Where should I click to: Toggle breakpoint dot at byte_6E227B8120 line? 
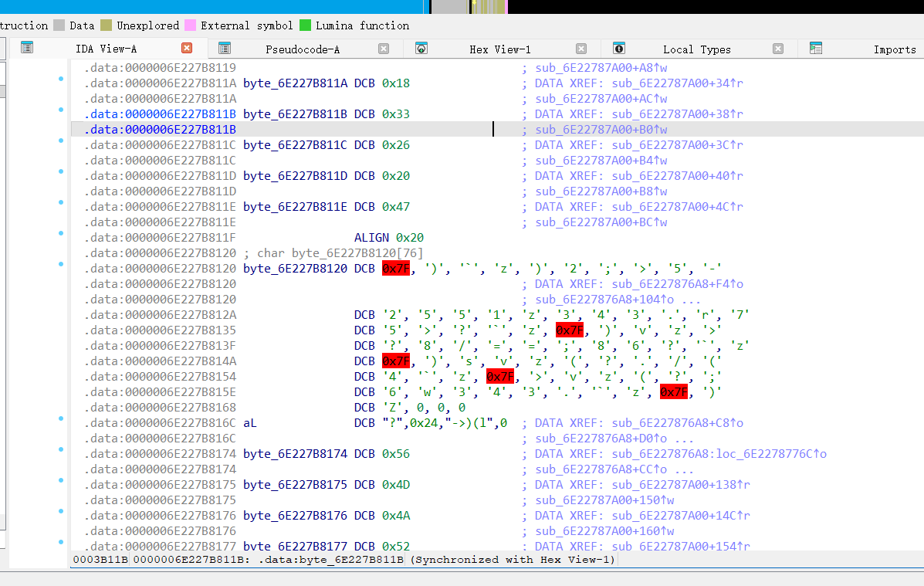pos(61,264)
